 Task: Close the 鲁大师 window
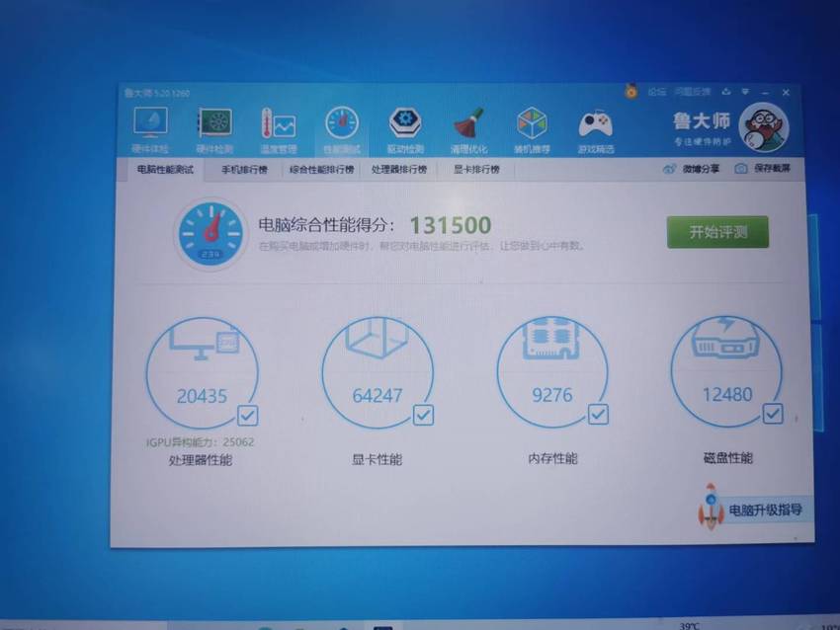pos(786,93)
